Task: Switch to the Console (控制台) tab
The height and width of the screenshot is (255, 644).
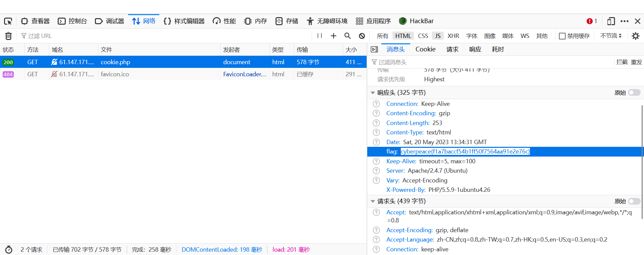Action: coord(72,21)
